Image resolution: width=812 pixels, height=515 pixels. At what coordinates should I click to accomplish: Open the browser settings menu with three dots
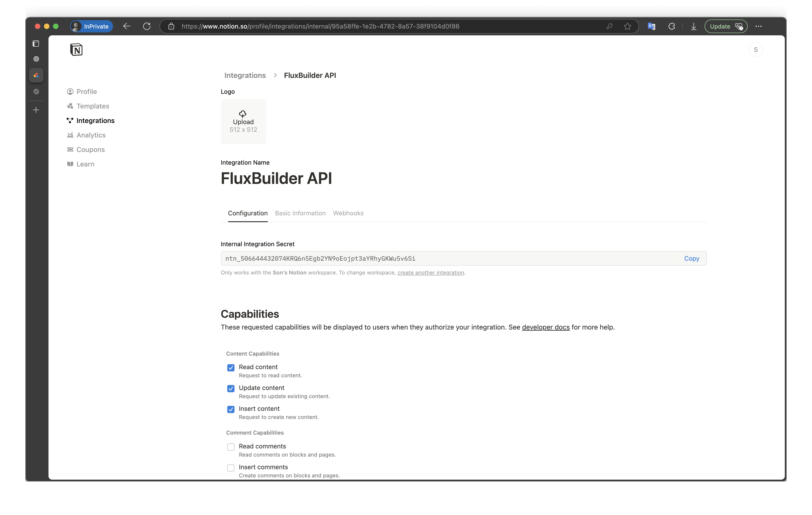[x=759, y=26]
